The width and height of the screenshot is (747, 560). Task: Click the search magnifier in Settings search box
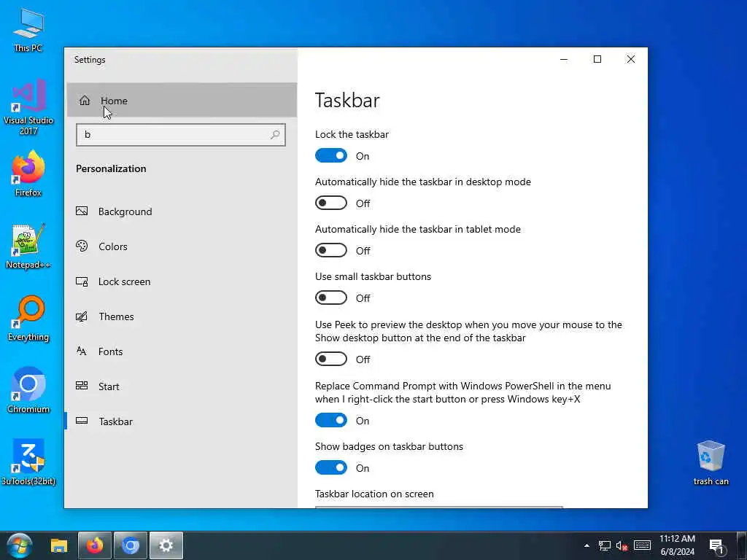[275, 135]
